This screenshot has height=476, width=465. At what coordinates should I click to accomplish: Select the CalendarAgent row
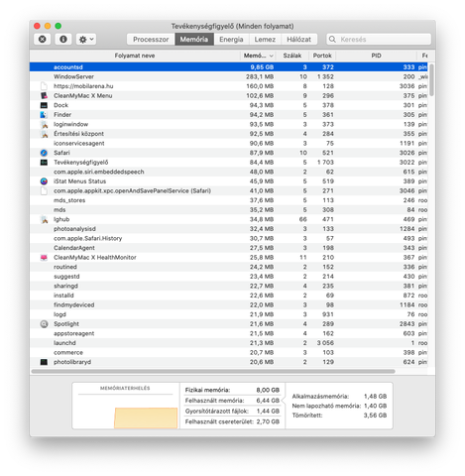(x=229, y=248)
